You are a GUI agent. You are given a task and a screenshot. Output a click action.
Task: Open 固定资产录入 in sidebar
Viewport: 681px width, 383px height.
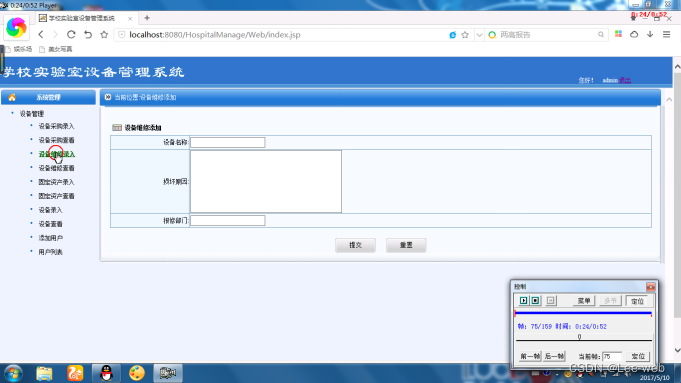click(56, 182)
